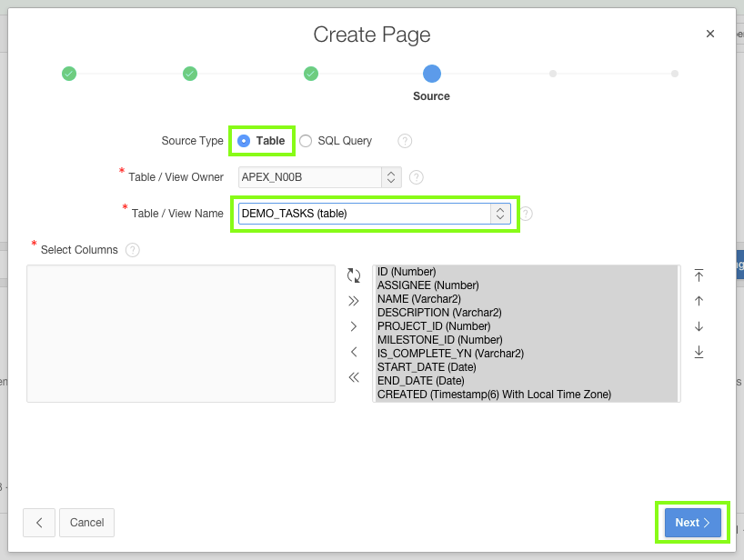This screenshot has height=560, width=744.
Task: Move all columns with double right chevron
Action: click(x=354, y=301)
